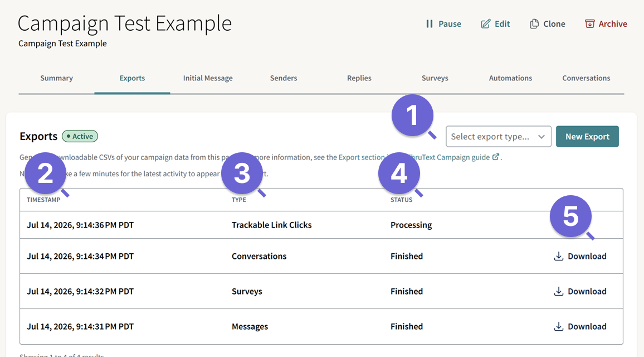The width and height of the screenshot is (644, 357).
Task: Click the Pause label in header
Action: pyautogui.click(x=450, y=24)
